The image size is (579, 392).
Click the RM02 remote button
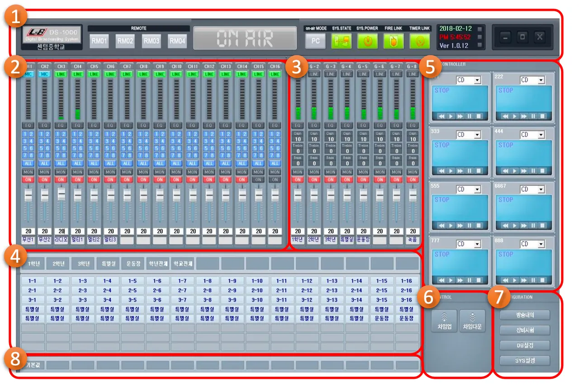[125, 41]
